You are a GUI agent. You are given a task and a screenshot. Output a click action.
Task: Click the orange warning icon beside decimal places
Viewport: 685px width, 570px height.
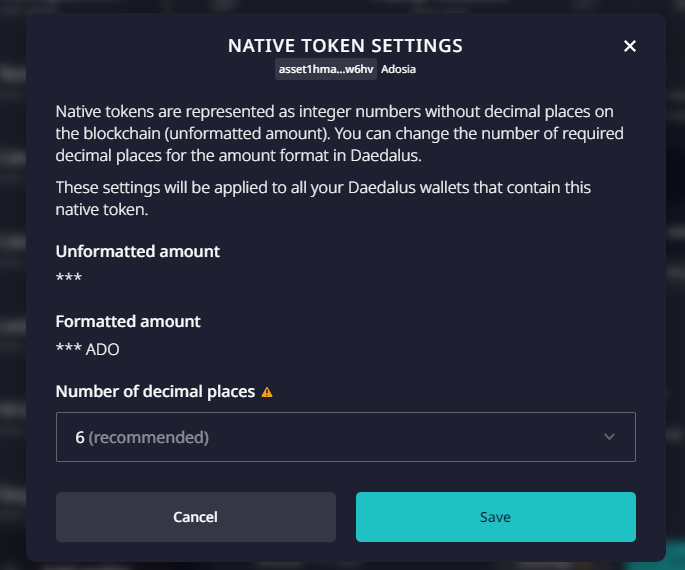click(267, 392)
